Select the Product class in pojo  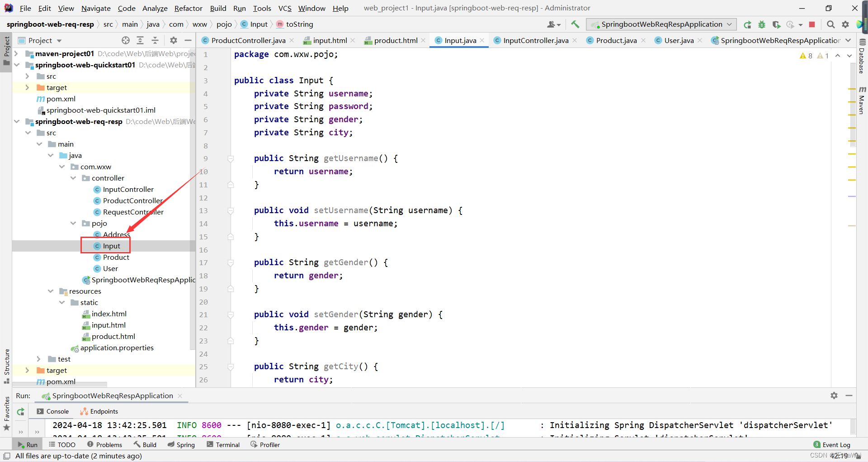point(116,257)
